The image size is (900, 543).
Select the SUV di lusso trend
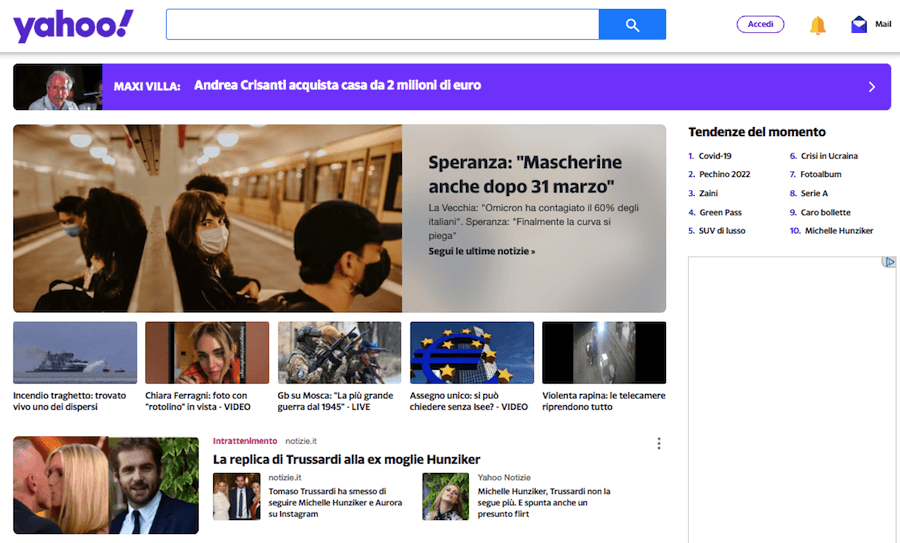tap(722, 231)
